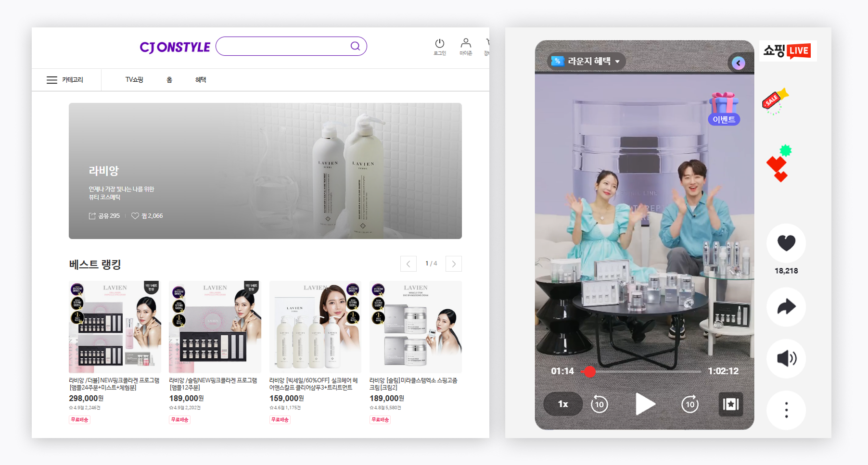Like the live stream with heart button

(x=786, y=243)
